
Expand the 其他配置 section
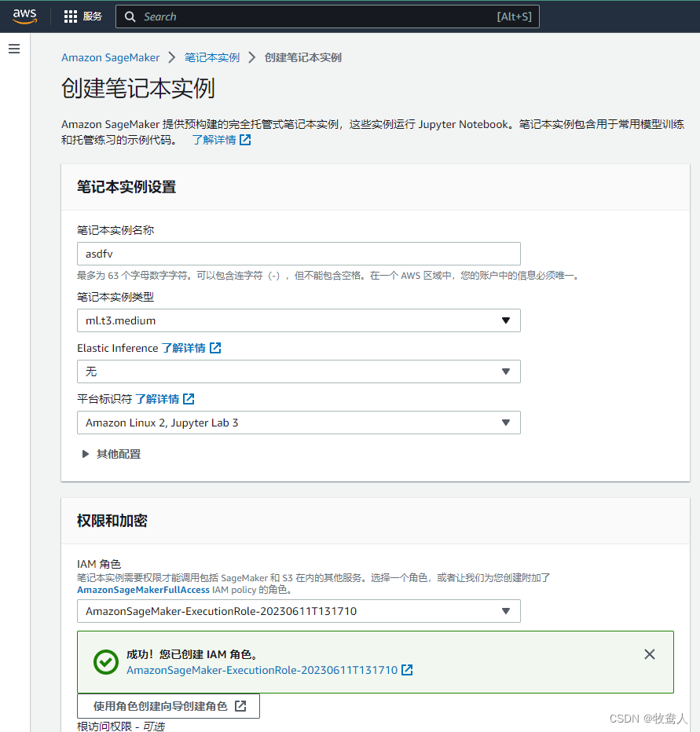pos(112,454)
